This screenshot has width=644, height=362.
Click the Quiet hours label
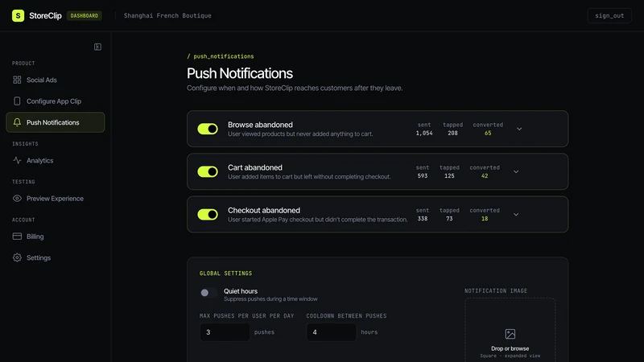(241, 291)
